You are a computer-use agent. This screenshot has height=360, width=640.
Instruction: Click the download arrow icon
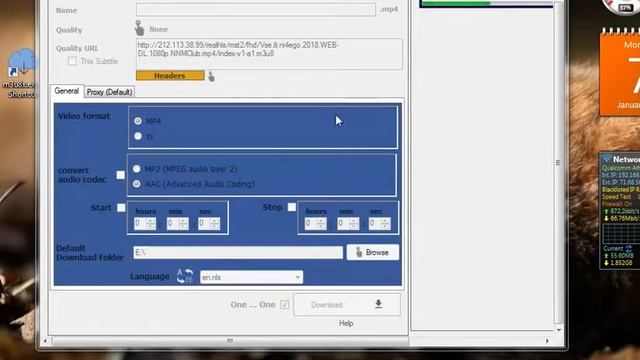click(x=378, y=304)
